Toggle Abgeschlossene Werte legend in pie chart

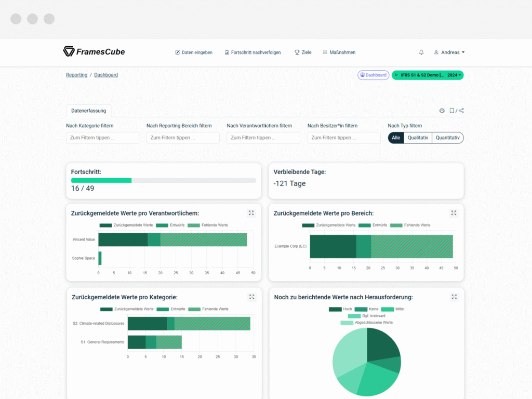(x=366, y=323)
